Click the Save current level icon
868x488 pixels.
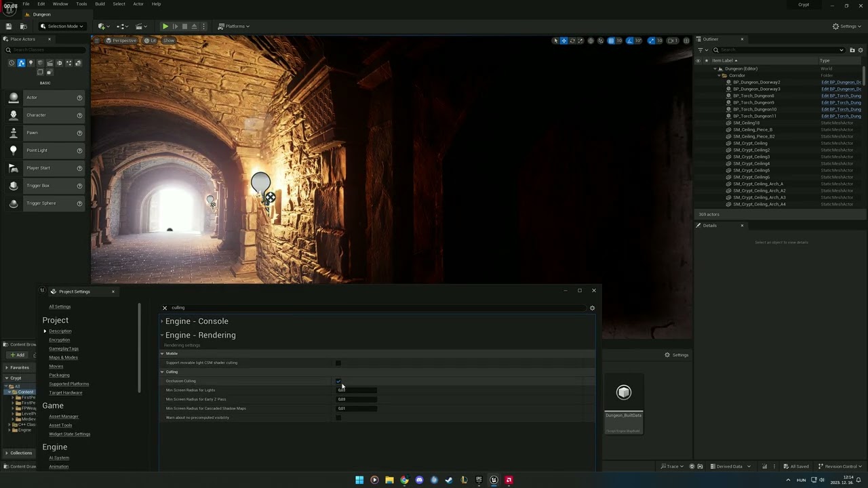[8, 26]
